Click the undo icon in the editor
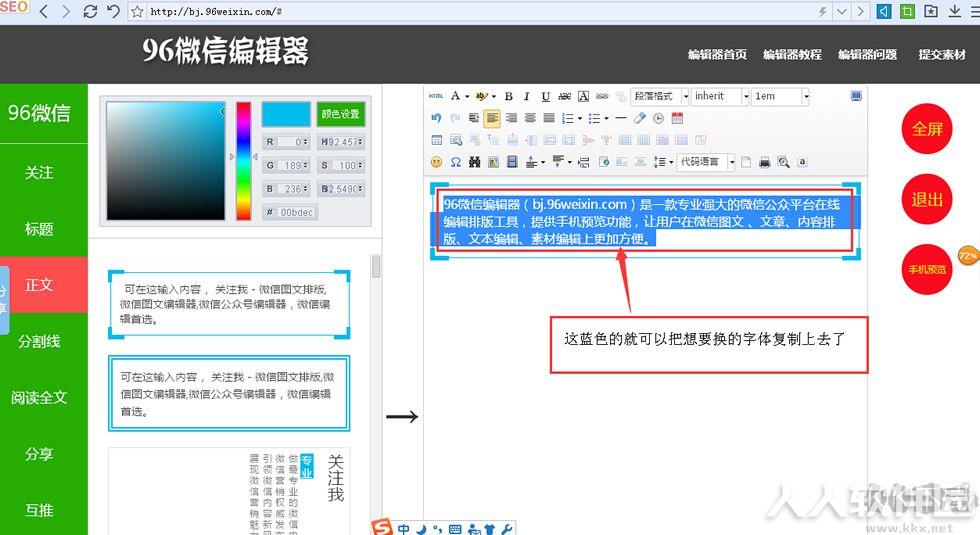Image resolution: width=980 pixels, height=535 pixels. pyautogui.click(x=436, y=118)
